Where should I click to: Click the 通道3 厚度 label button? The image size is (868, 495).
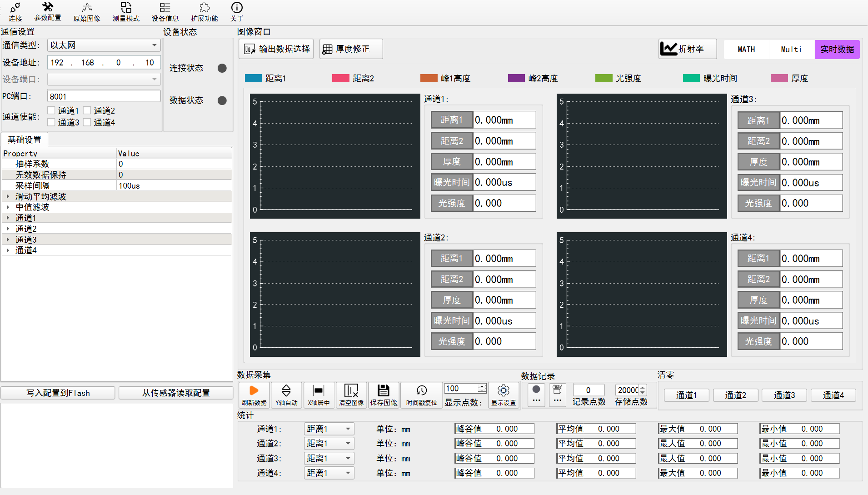pos(758,162)
